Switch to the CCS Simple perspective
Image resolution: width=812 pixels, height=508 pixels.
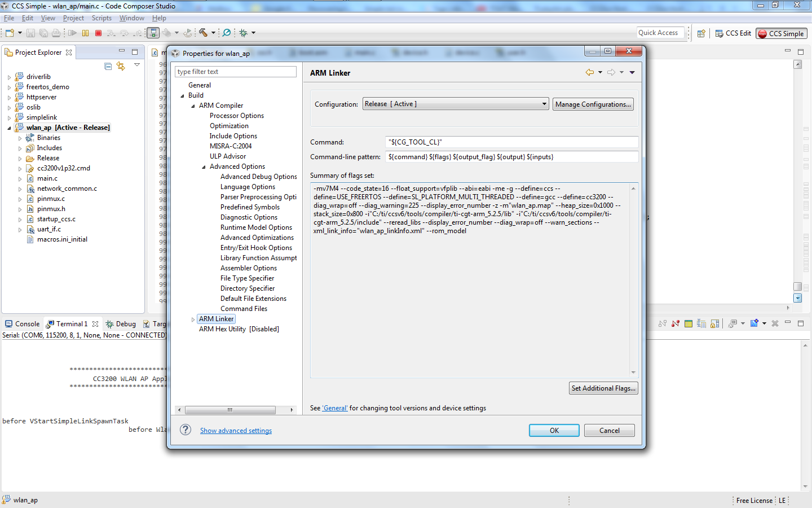tap(782, 33)
